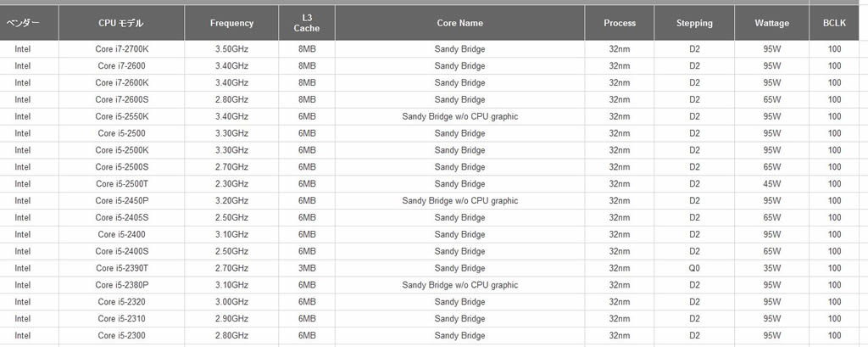
Task: Select the Core i5-2390T model cell
Action: pos(121,268)
